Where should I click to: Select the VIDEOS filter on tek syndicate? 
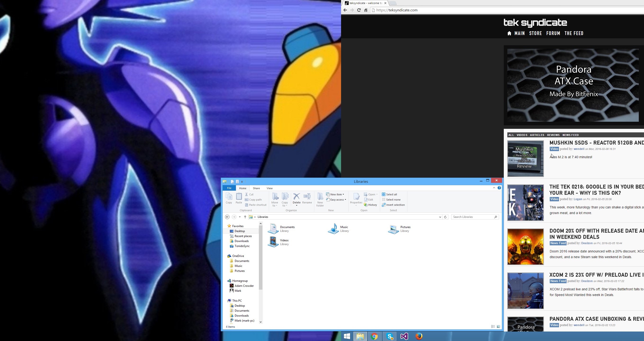pos(522,135)
